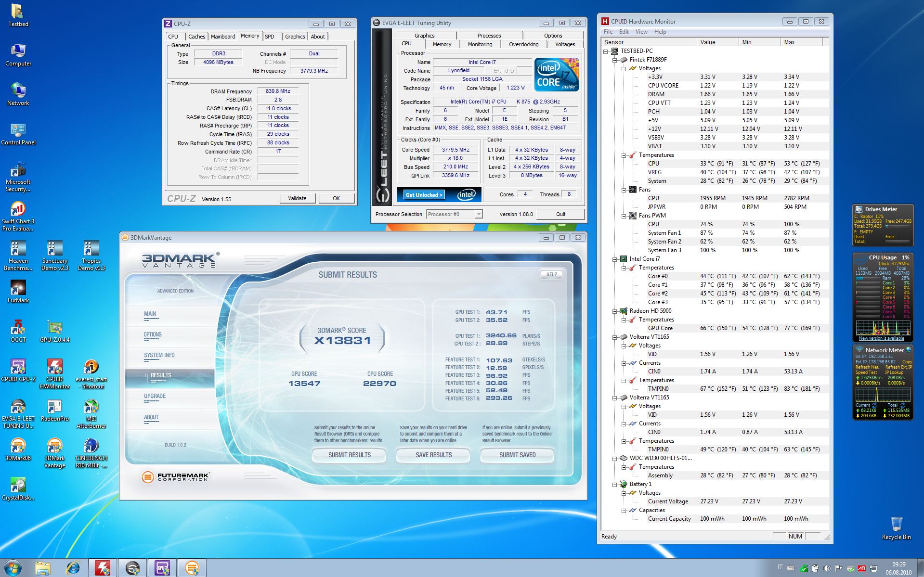
Task: Launch the everest_start shortcut icon
Action: click(x=91, y=374)
